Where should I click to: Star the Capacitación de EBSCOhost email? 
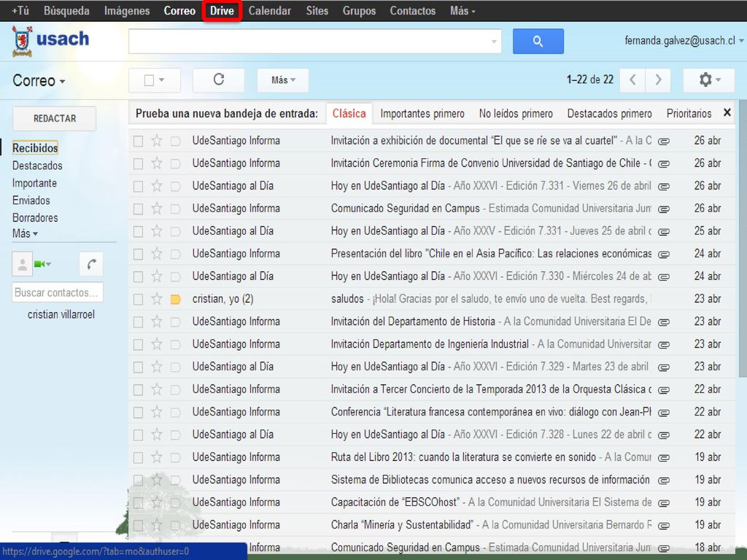(157, 502)
